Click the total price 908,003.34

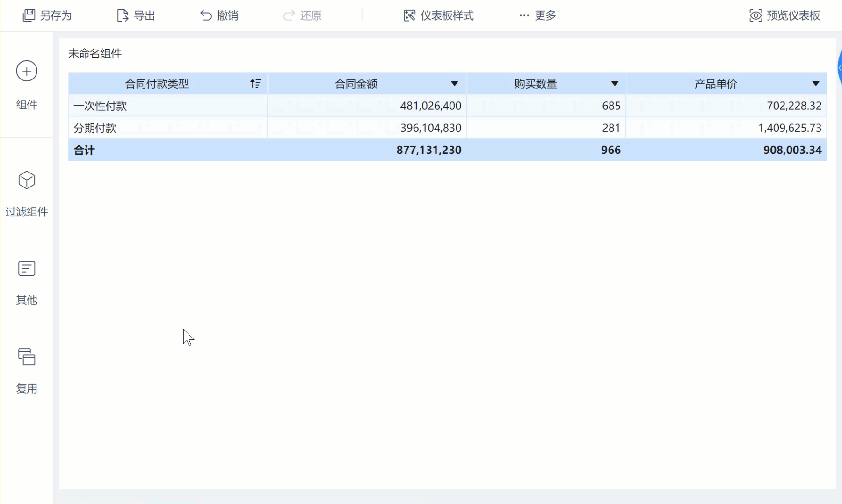point(792,150)
